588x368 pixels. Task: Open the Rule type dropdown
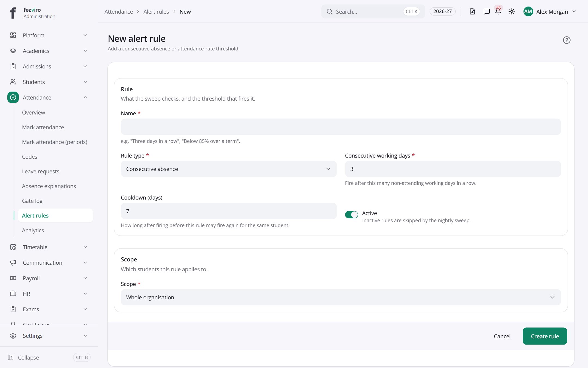click(x=229, y=169)
